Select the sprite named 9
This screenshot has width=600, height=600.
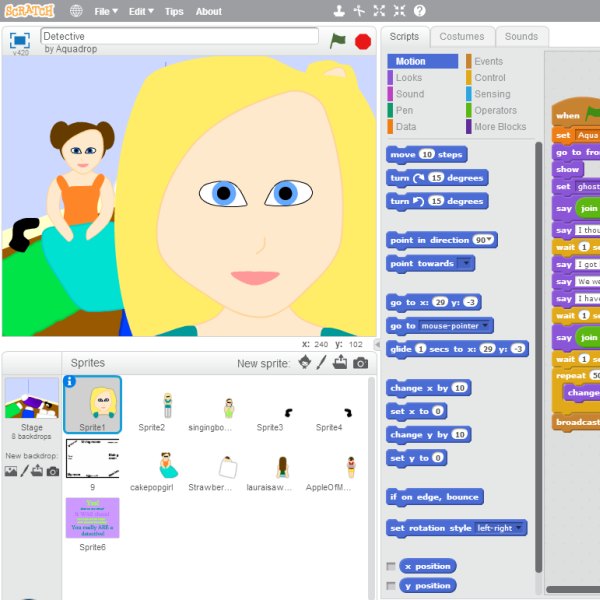[x=92, y=464]
